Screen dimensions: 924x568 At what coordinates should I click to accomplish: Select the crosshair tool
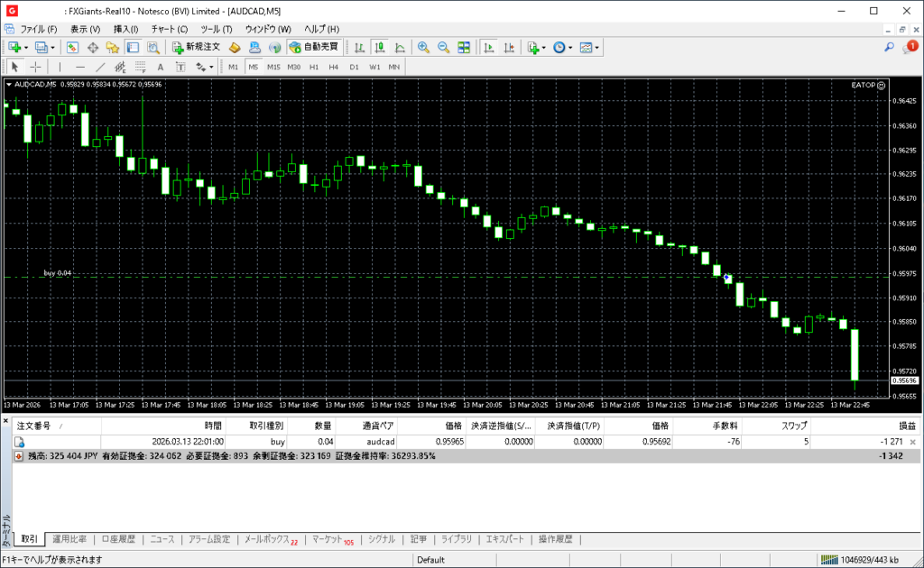[36, 67]
